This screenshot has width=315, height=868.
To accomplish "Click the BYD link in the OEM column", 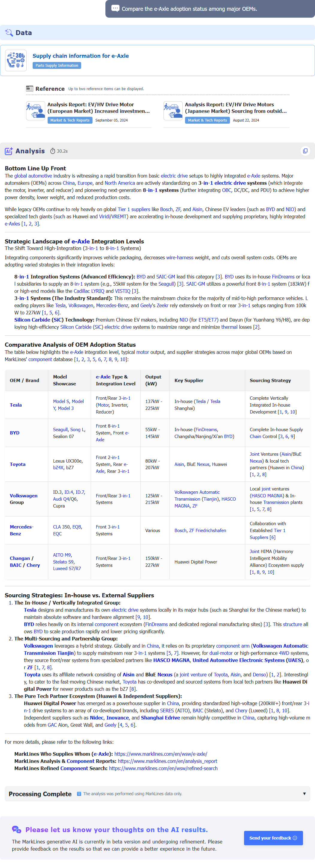I will pyautogui.click(x=14, y=433).
